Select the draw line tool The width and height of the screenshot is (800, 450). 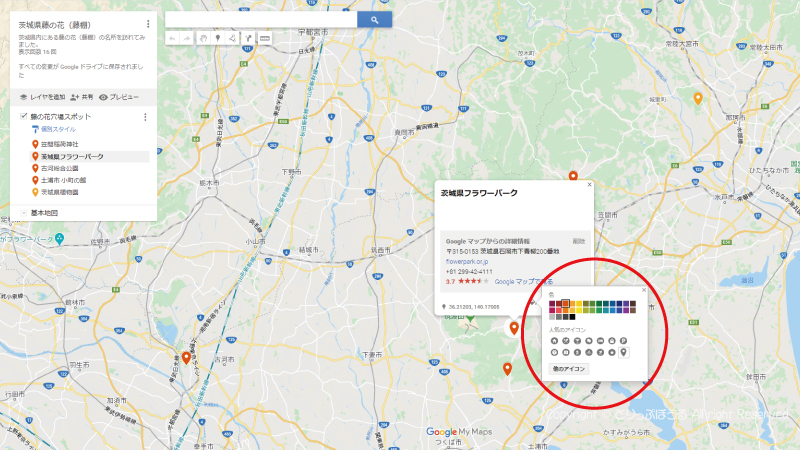(232, 38)
